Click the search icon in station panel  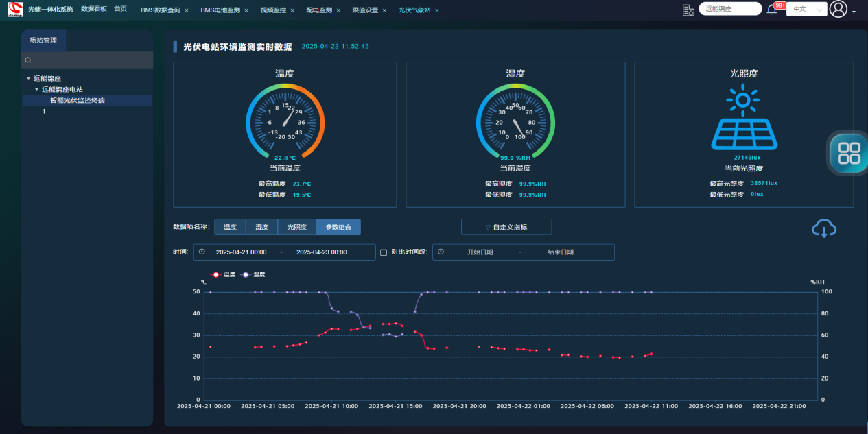(28, 60)
